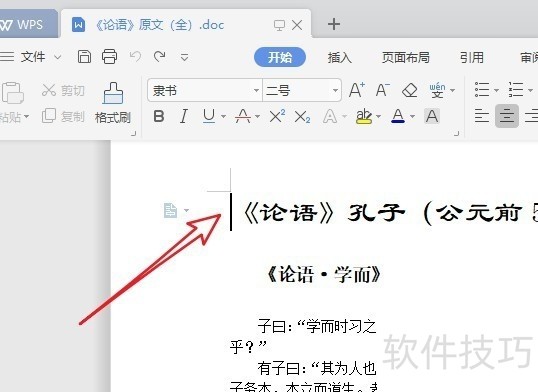This screenshot has width=538, height=392.
Task: Open the font name dropdown showing 隶书
Action: coord(205,91)
